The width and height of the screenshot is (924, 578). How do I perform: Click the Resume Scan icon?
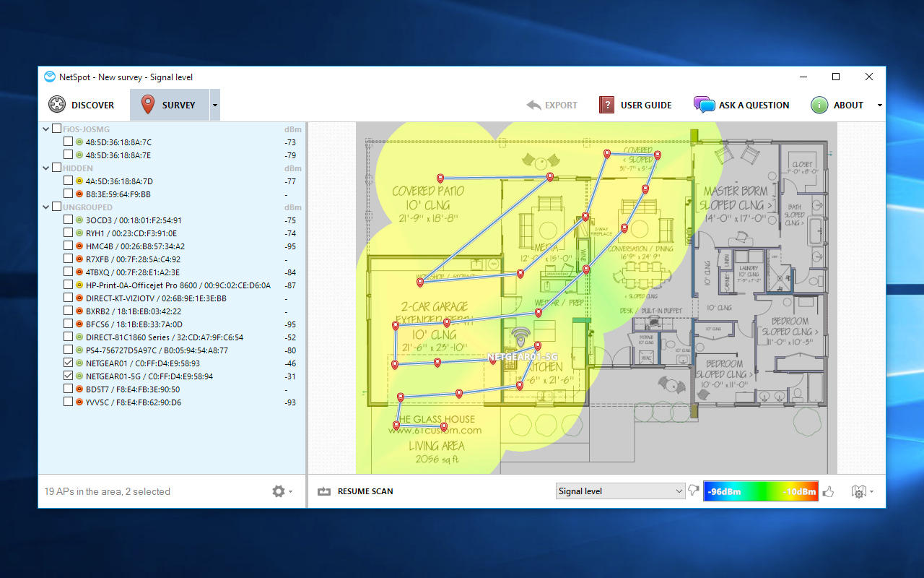tap(324, 491)
